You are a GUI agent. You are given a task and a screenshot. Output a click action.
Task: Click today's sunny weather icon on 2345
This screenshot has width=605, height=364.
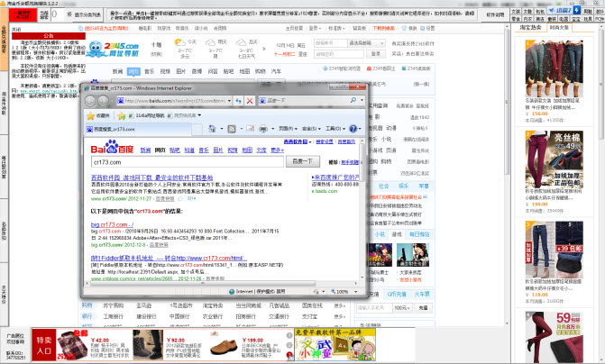[179, 41]
